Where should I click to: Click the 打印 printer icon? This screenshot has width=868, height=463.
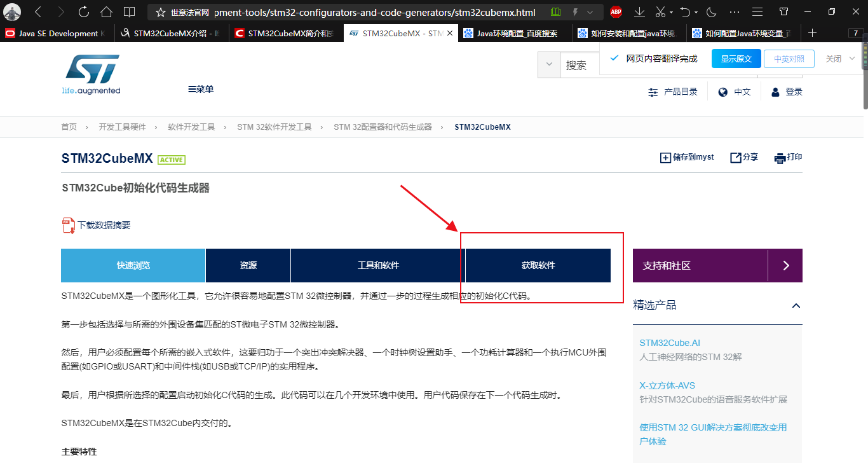pyautogui.click(x=780, y=157)
